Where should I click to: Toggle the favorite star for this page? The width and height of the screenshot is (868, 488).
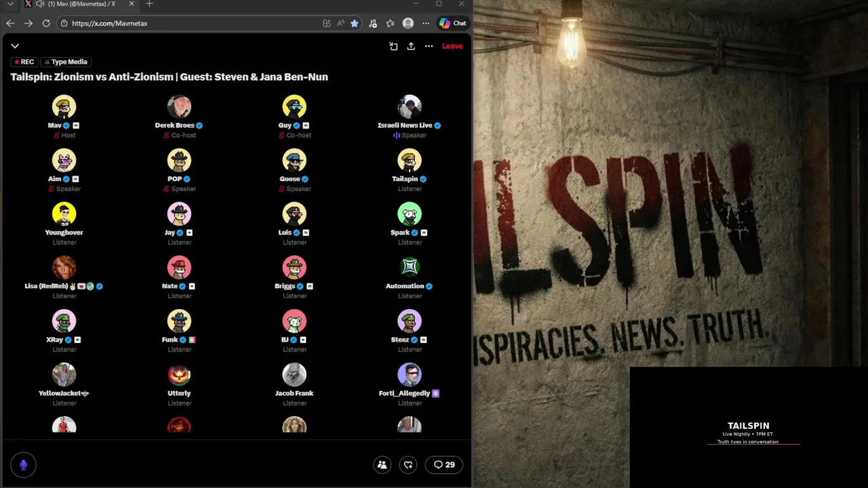[354, 23]
